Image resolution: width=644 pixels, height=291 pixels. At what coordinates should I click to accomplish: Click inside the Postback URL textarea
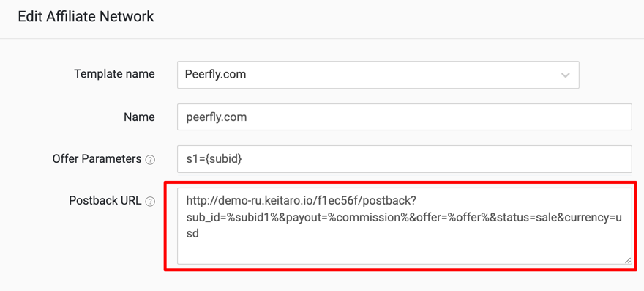(404, 226)
